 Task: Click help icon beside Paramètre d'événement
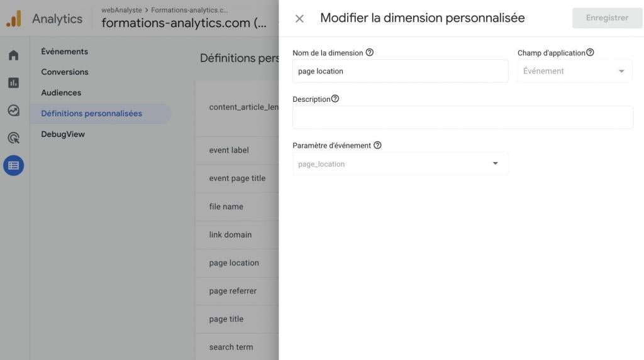[x=377, y=145]
